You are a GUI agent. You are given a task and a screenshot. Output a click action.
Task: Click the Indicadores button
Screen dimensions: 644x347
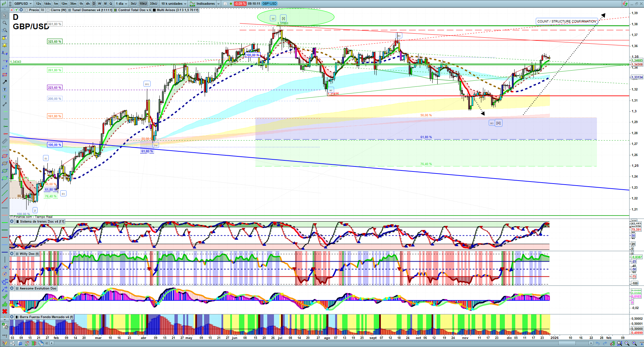(x=202, y=4)
